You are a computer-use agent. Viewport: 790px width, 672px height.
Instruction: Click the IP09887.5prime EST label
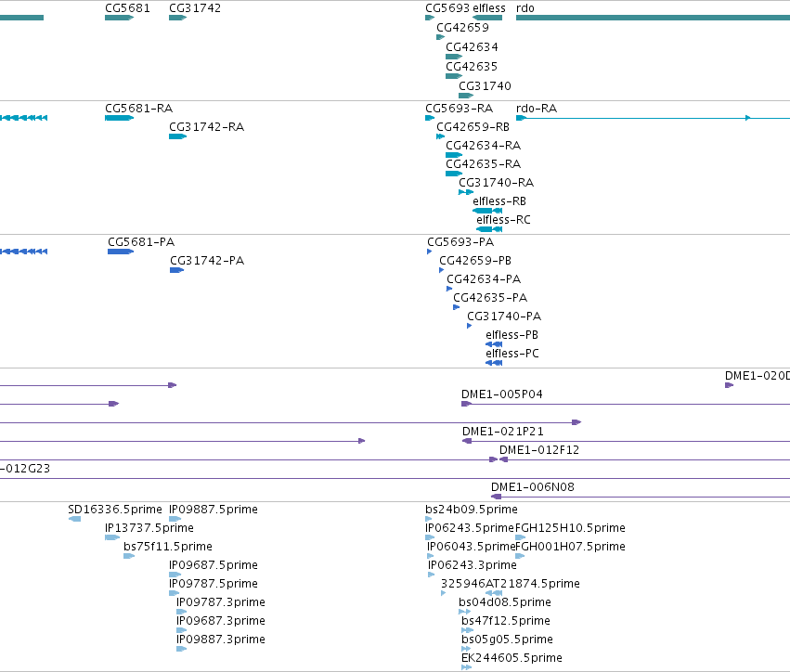(214, 510)
